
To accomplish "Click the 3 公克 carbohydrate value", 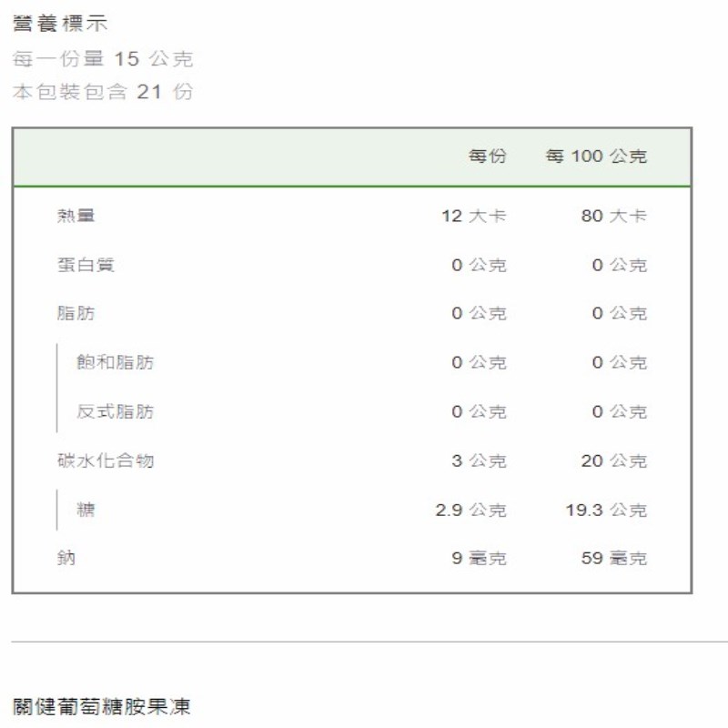I will click(479, 461).
